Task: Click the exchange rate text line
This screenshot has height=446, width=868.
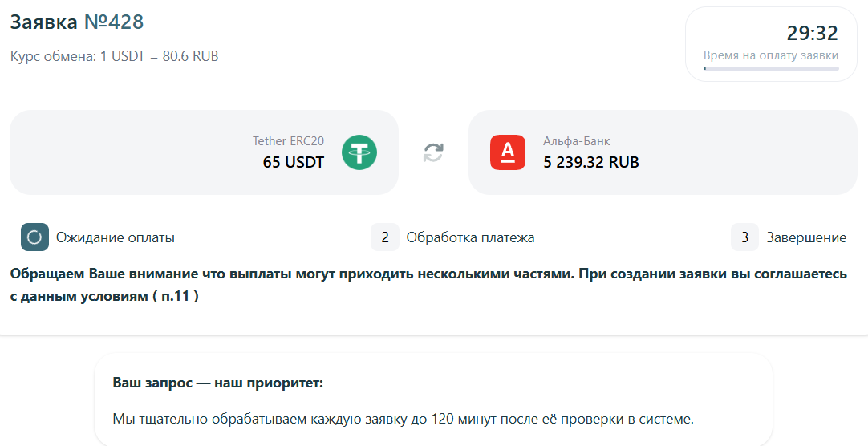Action: 114,56
